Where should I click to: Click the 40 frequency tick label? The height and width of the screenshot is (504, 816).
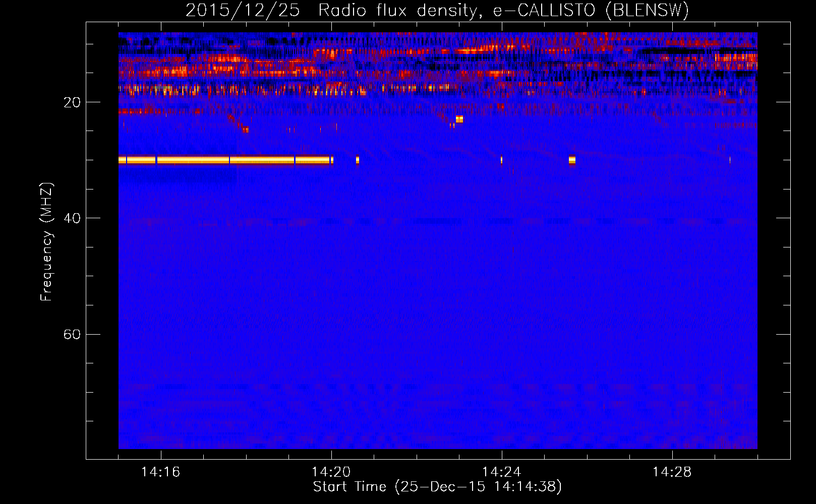[x=72, y=218]
